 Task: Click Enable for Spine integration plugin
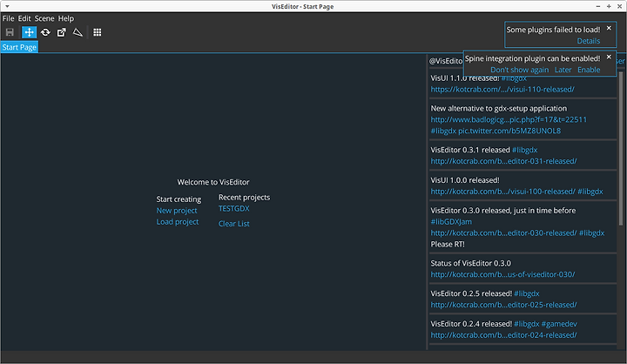pyautogui.click(x=589, y=70)
